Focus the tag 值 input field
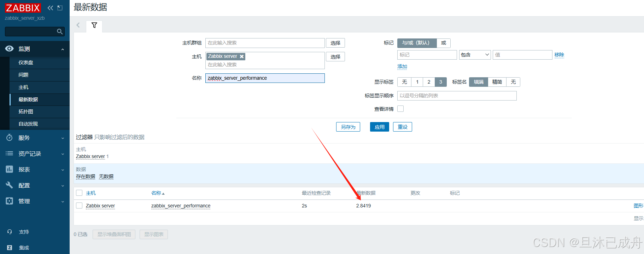644x254 pixels. coord(522,55)
